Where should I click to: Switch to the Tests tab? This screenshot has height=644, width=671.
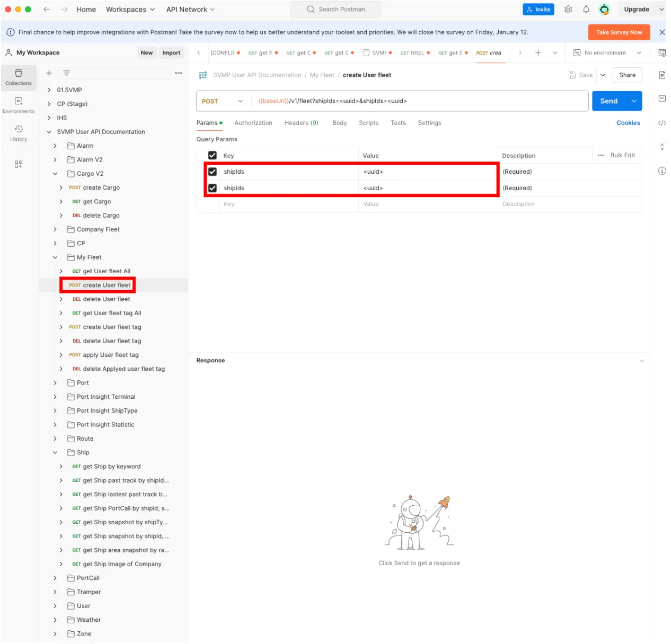pos(398,123)
